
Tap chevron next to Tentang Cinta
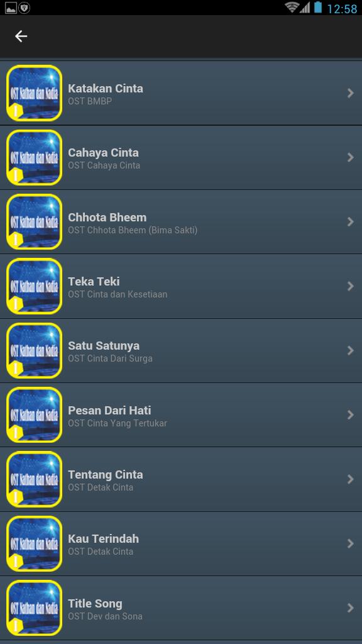point(351,479)
